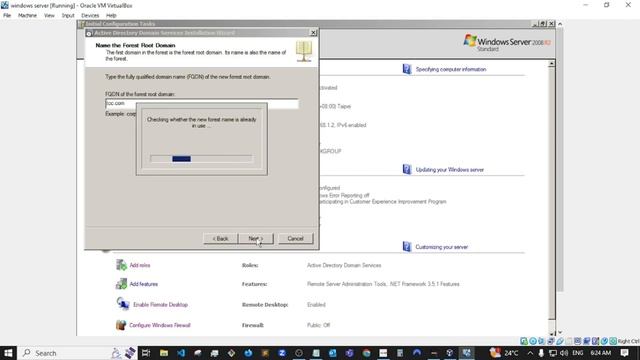Expand the hidden system tray icons chevron
Screen dimensions: 640x360
(x=530, y=353)
